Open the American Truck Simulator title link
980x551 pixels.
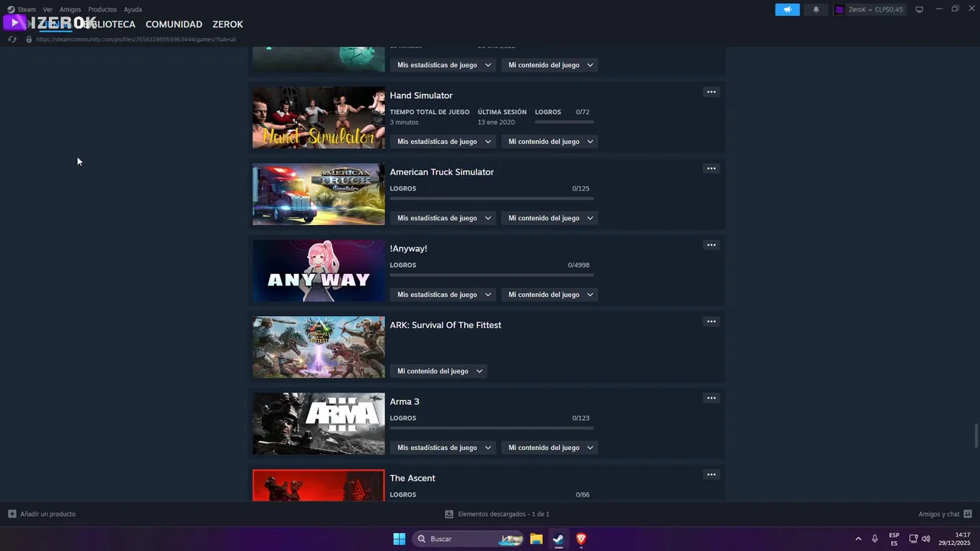(x=442, y=172)
